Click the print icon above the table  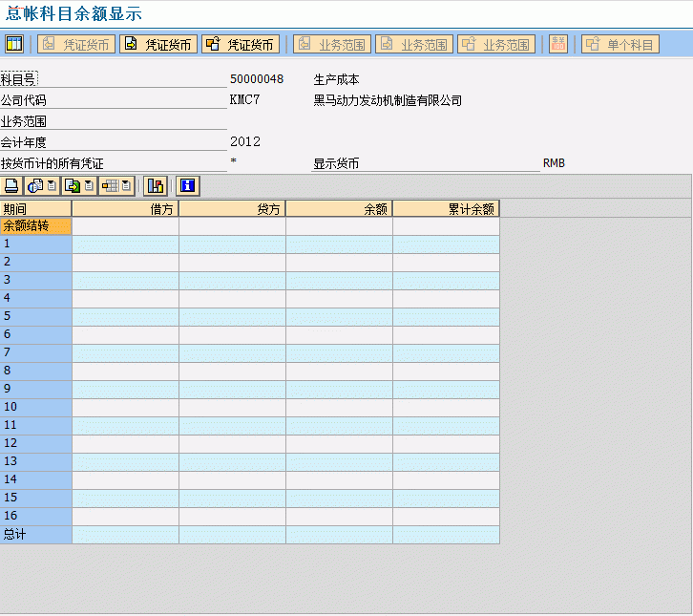tap(11, 185)
